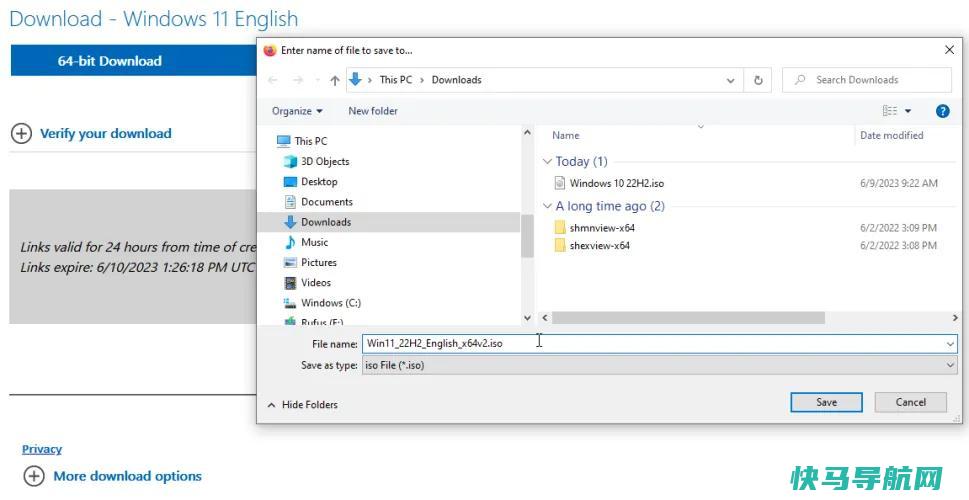The height and width of the screenshot is (500, 969).
Task: Collapse the Today (1) group
Action: click(546, 161)
